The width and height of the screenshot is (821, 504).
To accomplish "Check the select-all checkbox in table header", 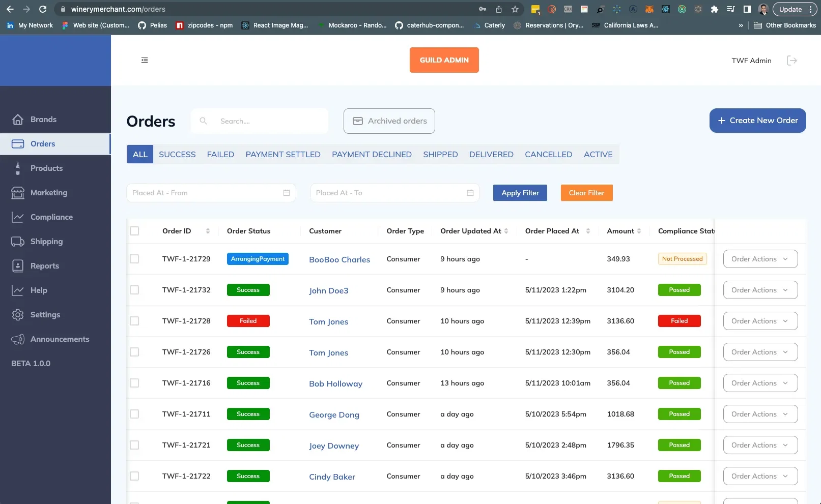I will [x=134, y=230].
